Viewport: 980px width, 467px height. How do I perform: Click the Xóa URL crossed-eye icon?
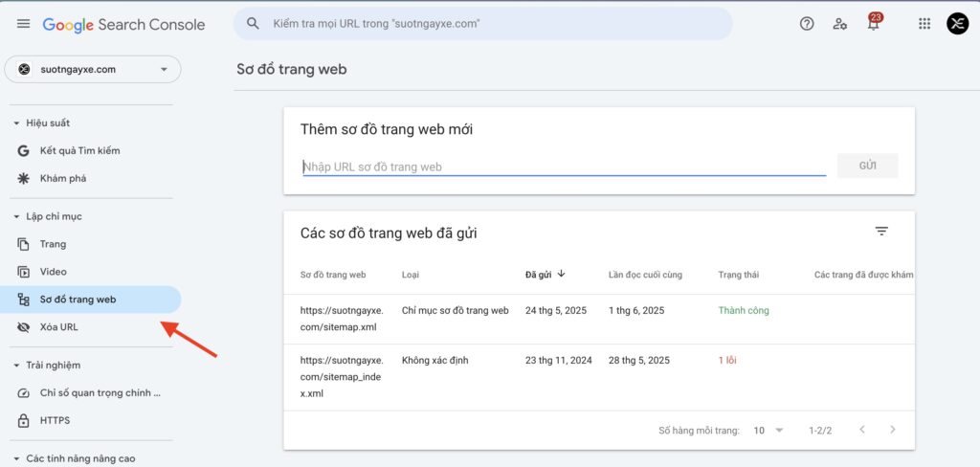[23, 327]
